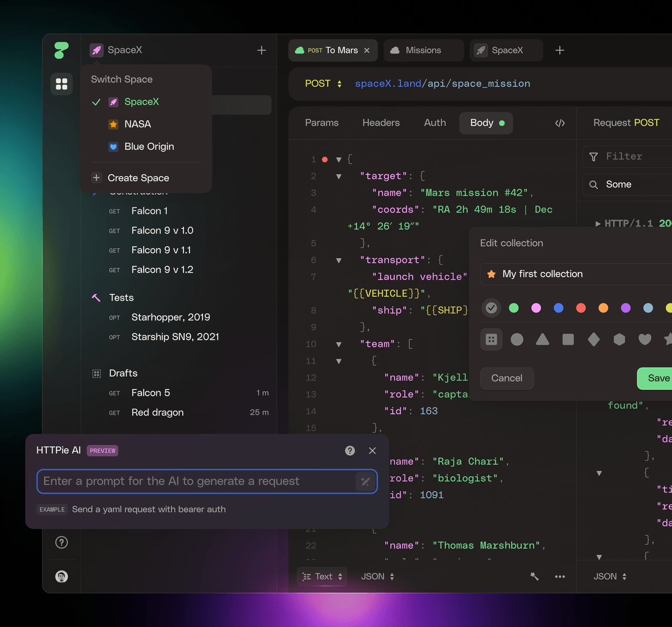
Task: Collapse the "target" object fold arrow
Action: 339,176
